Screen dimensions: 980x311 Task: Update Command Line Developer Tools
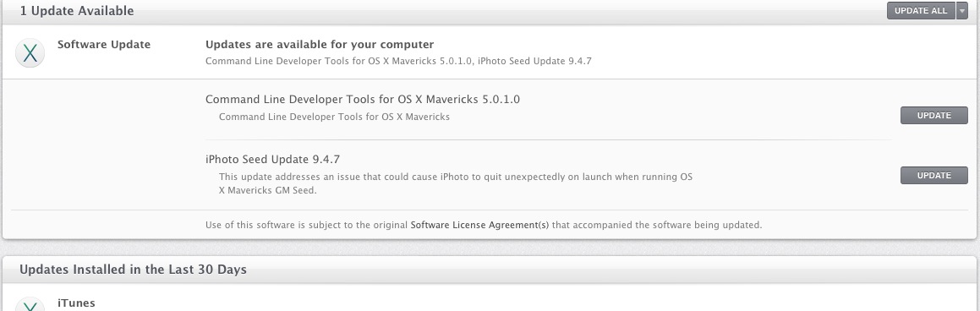[x=933, y=116]
